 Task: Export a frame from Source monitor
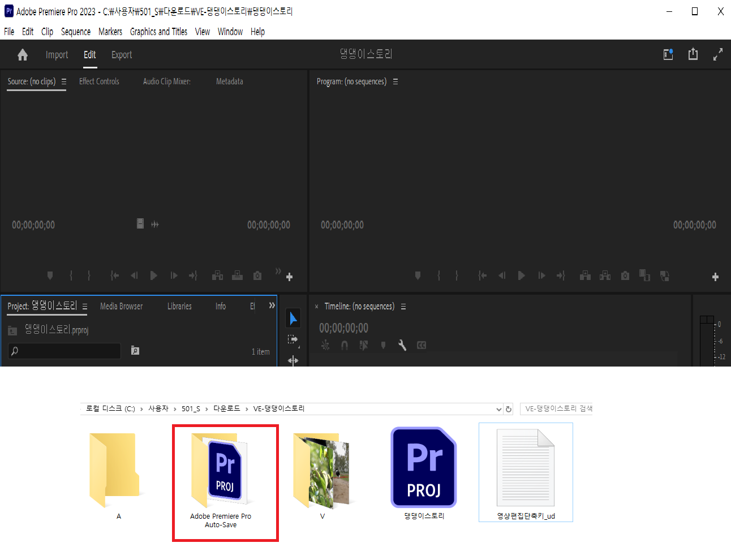tap(257, 275)
